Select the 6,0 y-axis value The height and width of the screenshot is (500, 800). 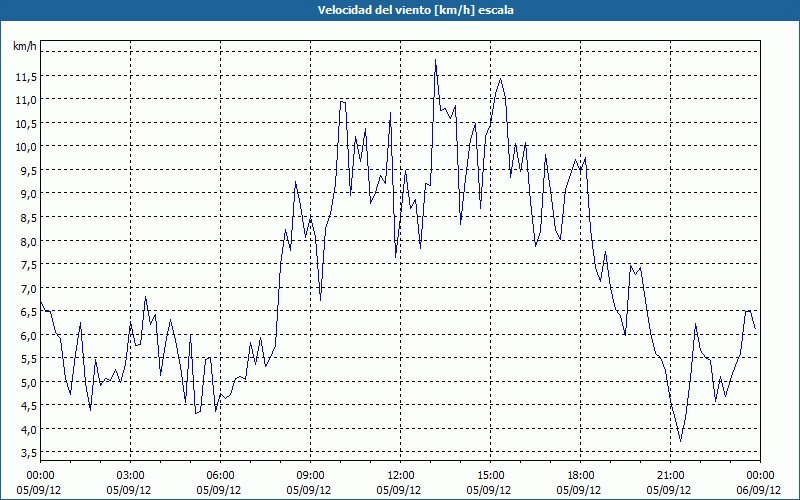click(x=28, y=335)
